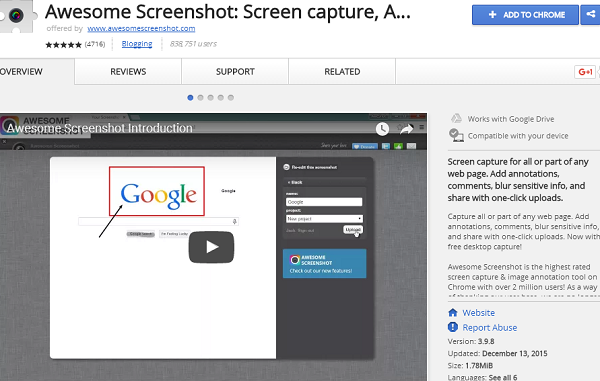Screen dimensions: 600x381
Task: Click the review count (4716)
Action: pos(95,44)
